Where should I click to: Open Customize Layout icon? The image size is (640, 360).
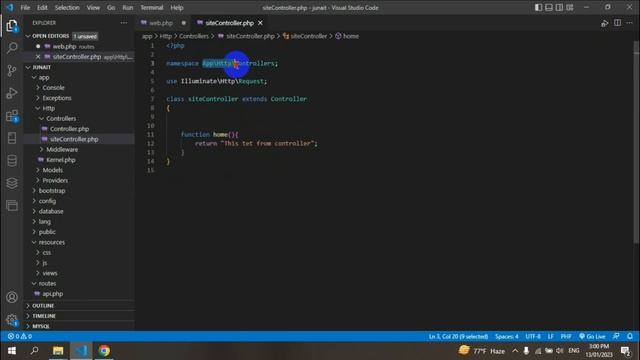(x=570, y=7)
